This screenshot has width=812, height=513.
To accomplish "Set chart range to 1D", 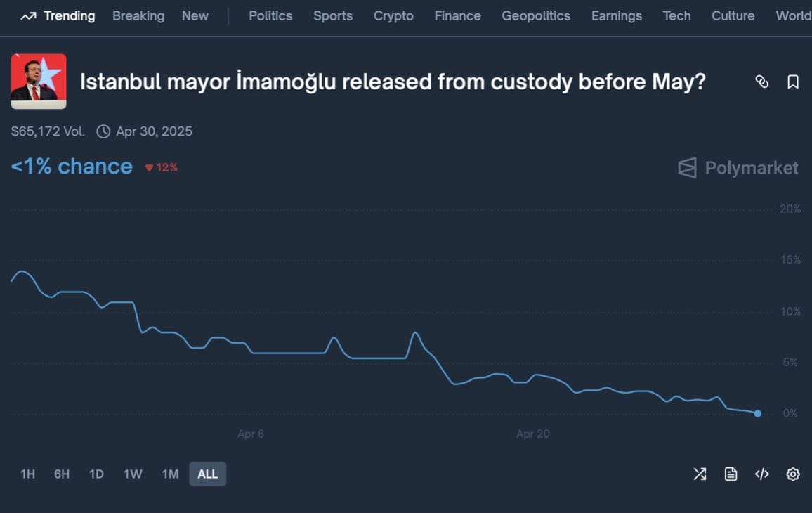I will [96, 474].
